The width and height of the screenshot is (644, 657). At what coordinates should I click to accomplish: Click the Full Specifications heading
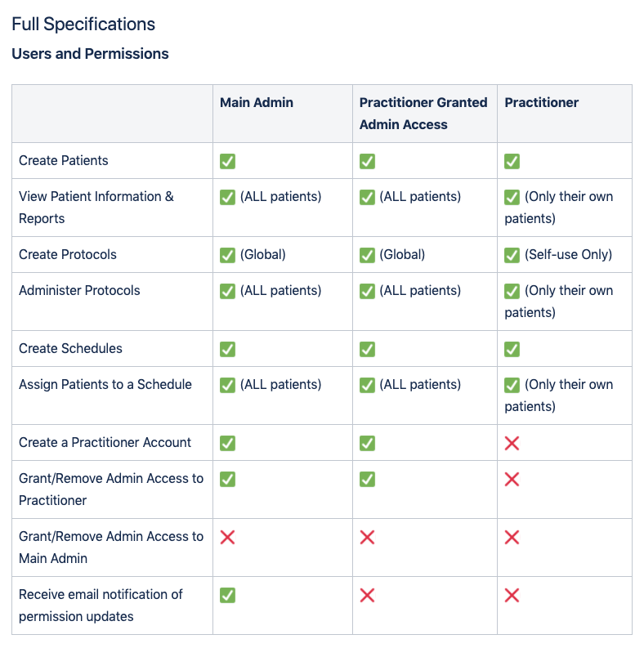[x=83, y=24]
